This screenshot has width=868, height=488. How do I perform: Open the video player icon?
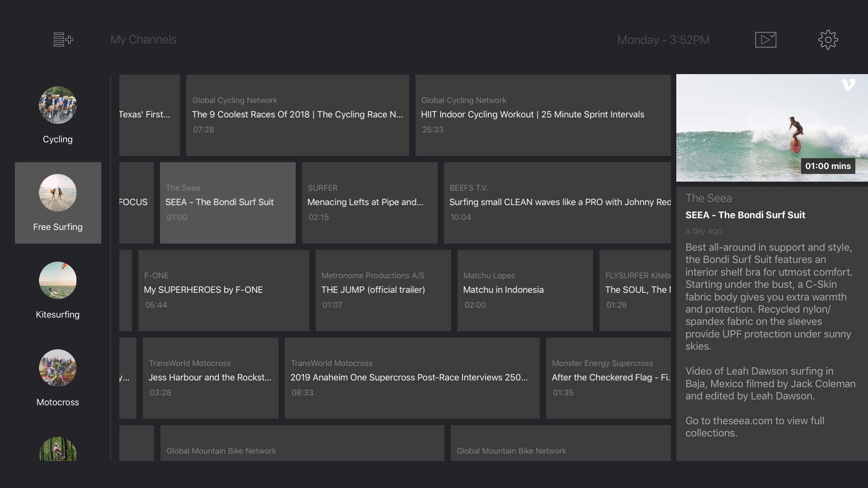coord(765,40)
